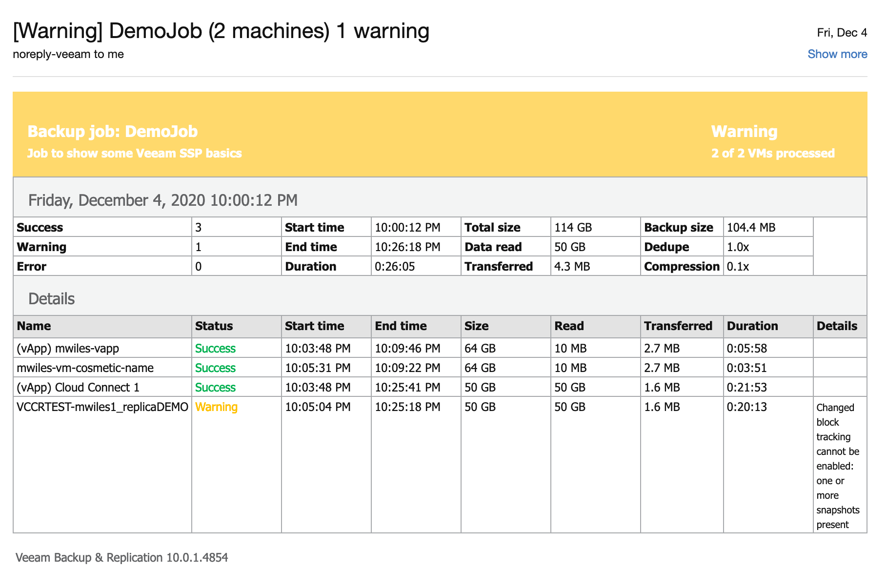Click the Duration column header
Image resolution: width=887 pixels, height=588 pixels.
752,326
